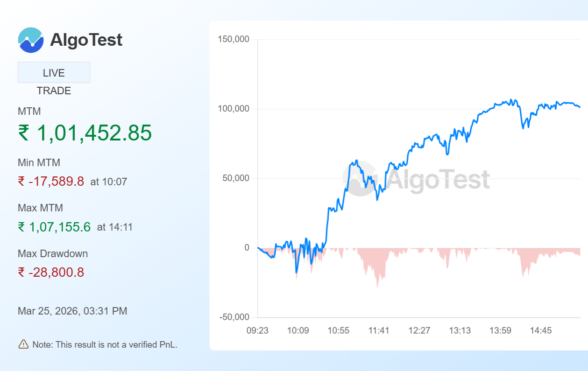Viewport: 588px width, 371px height.
Task: Open the Min MTM breakdown
Action: (x=37, y=162)
